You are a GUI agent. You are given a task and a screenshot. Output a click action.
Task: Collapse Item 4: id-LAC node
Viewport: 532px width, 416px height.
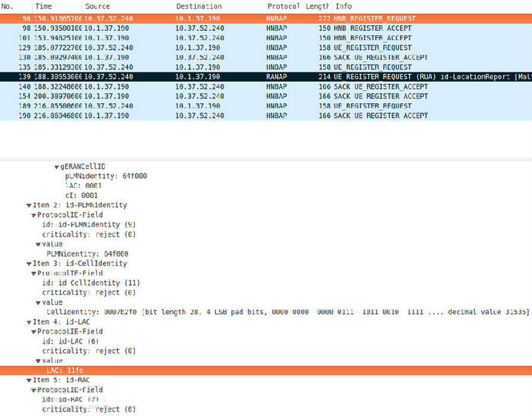pyautogui.click(x=29, y=322)
